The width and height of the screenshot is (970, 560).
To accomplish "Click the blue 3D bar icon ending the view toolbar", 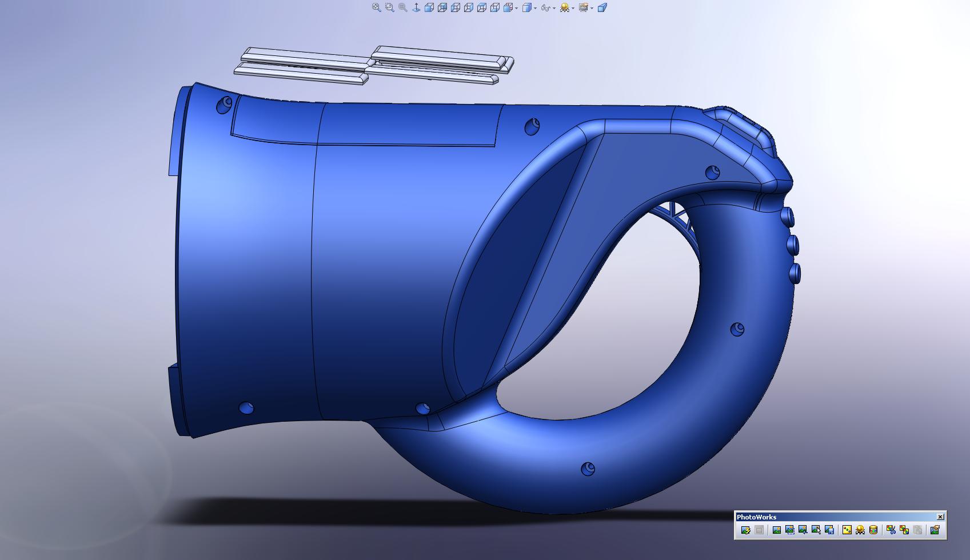I will [602, 7].
